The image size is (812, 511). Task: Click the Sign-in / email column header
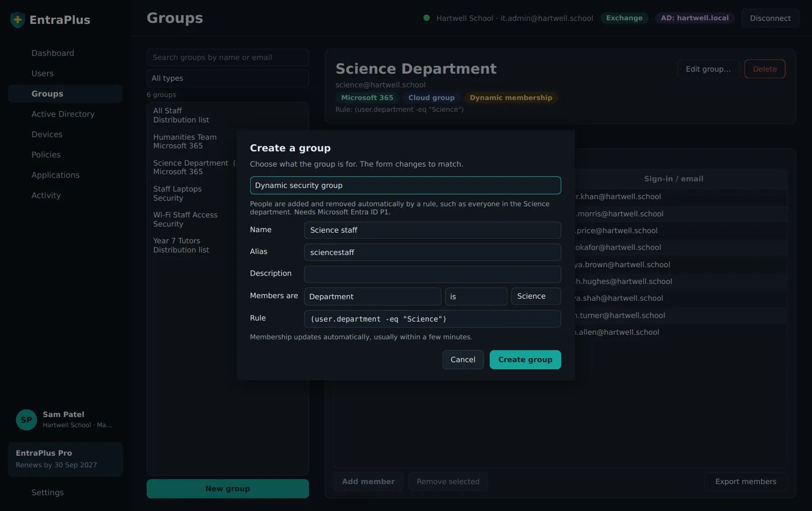pyautogui.click(x=673, y=179)
